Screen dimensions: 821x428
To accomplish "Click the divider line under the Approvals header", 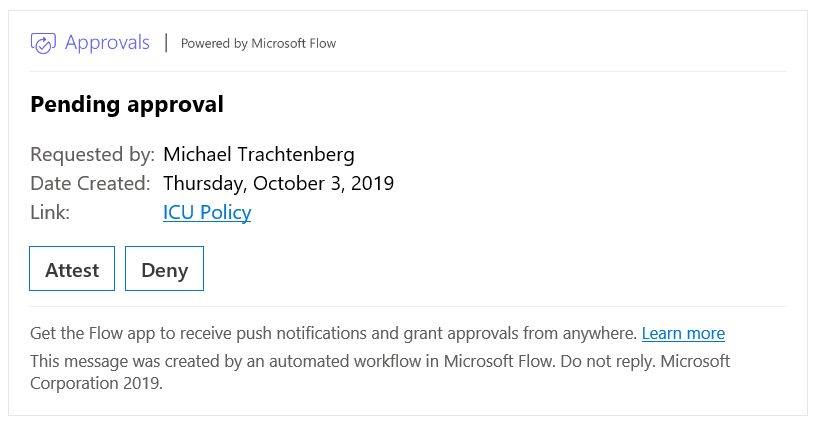I will 408,71.
